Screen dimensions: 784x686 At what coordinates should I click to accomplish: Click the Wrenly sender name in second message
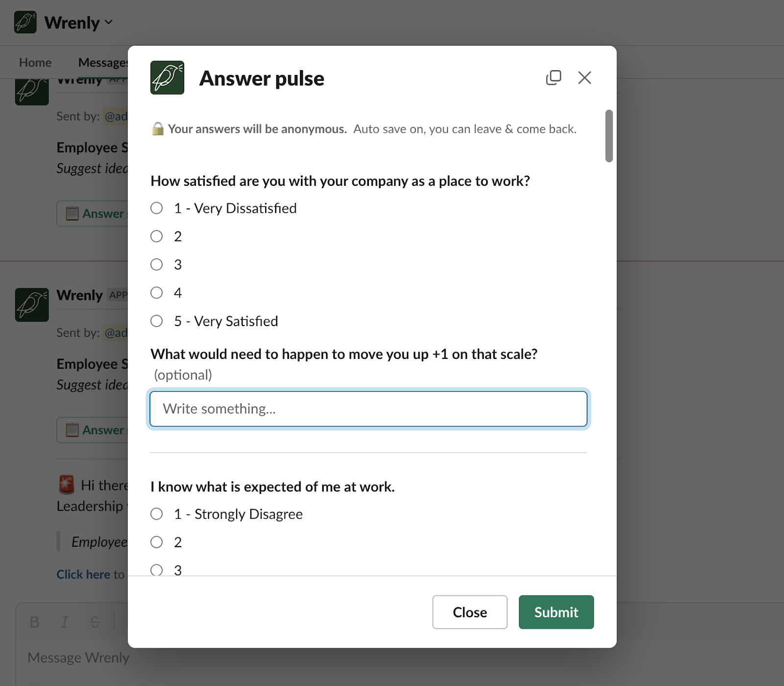(x=79, y=295)
